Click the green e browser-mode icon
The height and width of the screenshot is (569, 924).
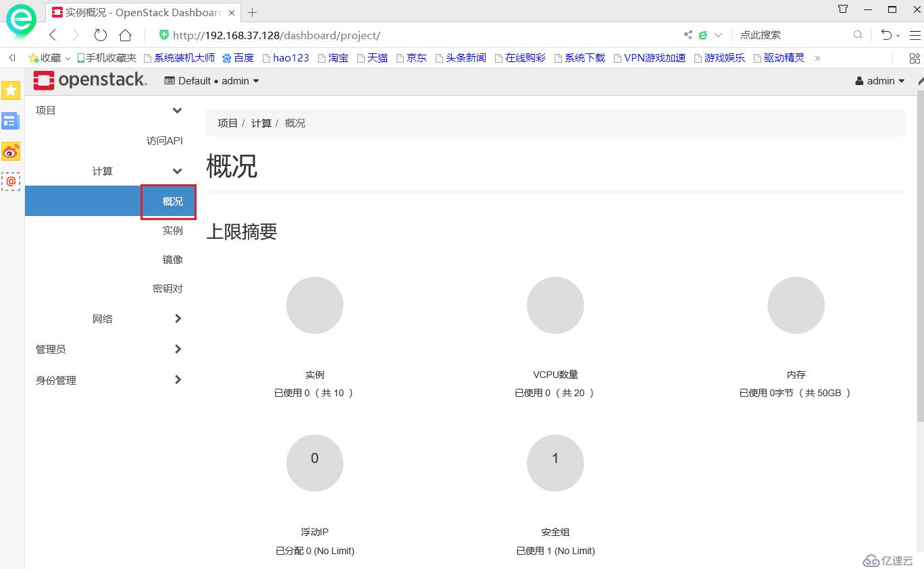click(703, 35)
